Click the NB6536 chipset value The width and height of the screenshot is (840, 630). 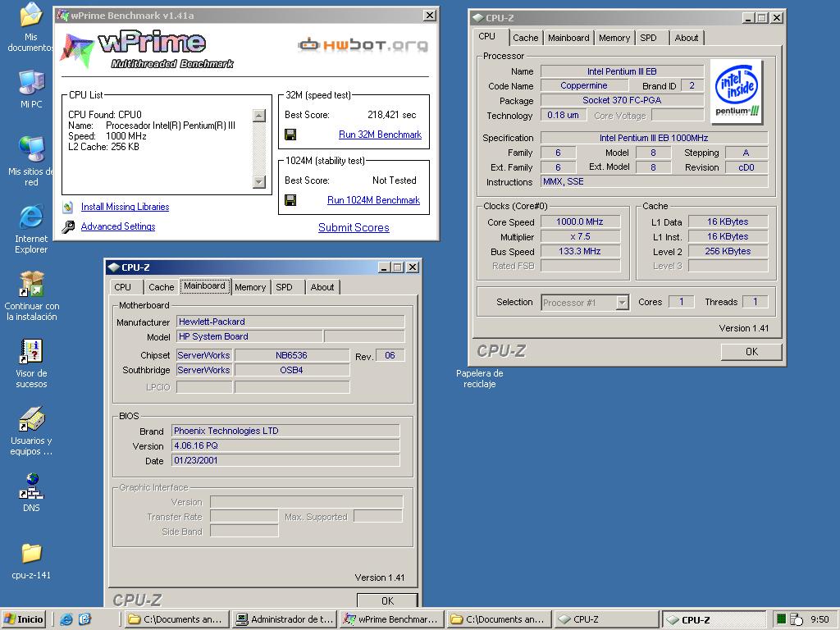click(x=292, y=355)
